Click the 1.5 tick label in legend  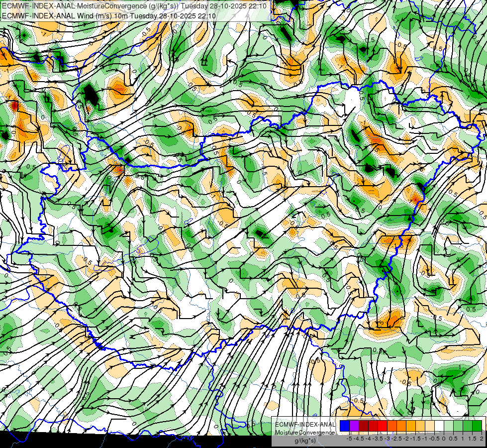tap(473, 439)
